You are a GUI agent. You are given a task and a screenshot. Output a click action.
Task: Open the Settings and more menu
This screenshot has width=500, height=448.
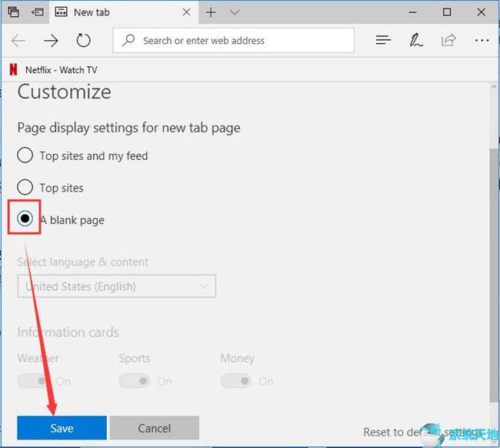[x=482, y=40]
